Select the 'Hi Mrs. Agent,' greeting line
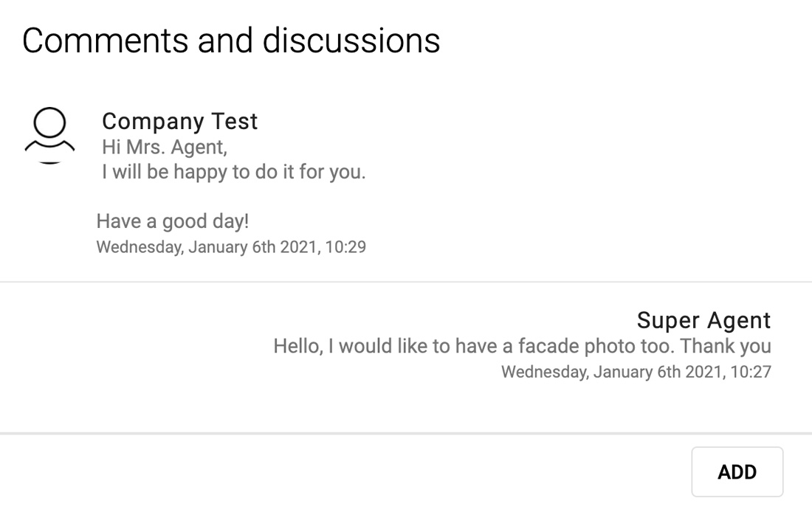Screen dimensions: 812x506 point(165,147)
